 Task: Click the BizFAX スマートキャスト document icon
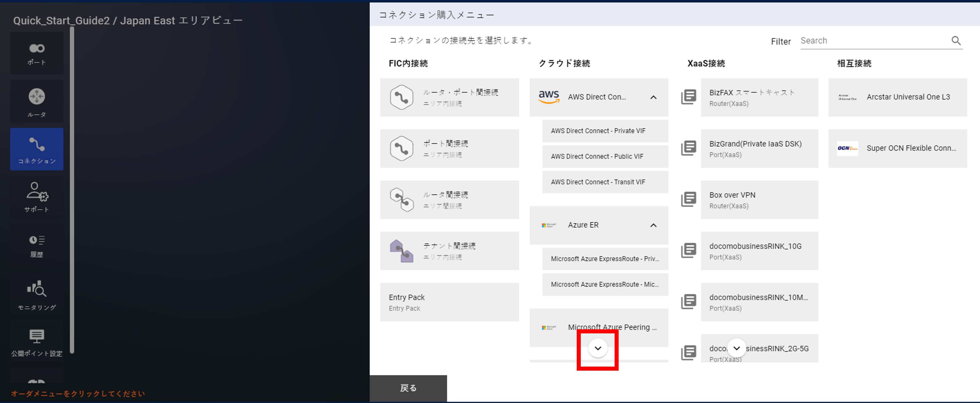pyautogui.click(x=689, y=97)
